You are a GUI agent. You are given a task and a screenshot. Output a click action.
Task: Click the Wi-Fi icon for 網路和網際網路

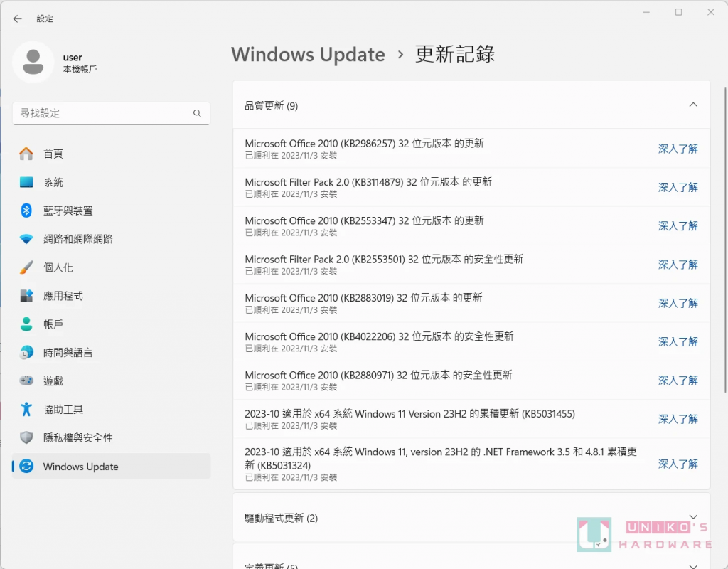[x=26, y=239]
